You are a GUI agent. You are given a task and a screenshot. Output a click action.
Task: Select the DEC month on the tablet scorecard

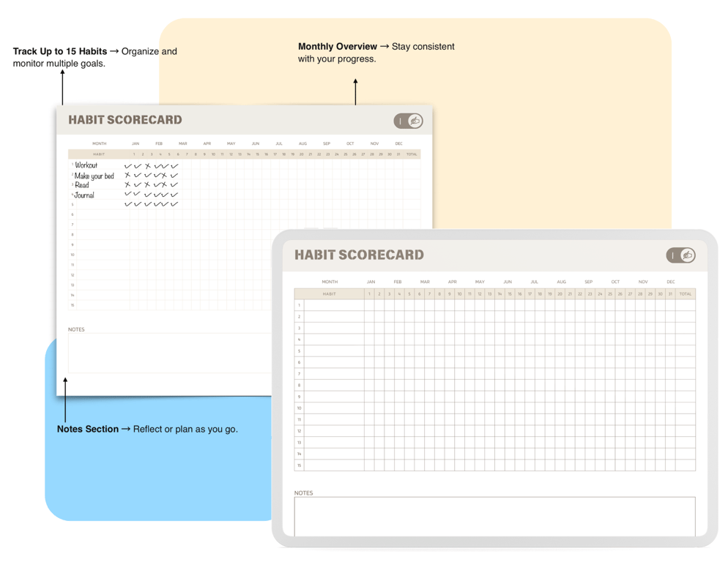click(x=670, y=282)
